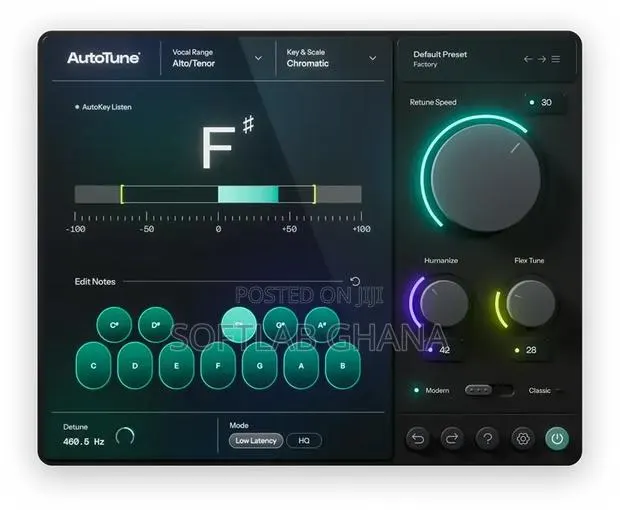Go to the next preset arrow
620x510 pixels.
click(542, 59)
